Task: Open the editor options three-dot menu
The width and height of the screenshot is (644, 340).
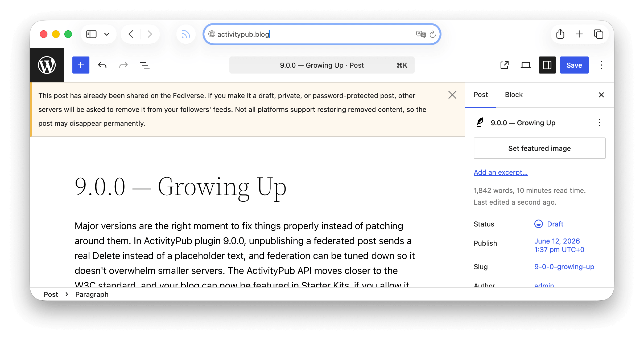Action: pos(601,65)
